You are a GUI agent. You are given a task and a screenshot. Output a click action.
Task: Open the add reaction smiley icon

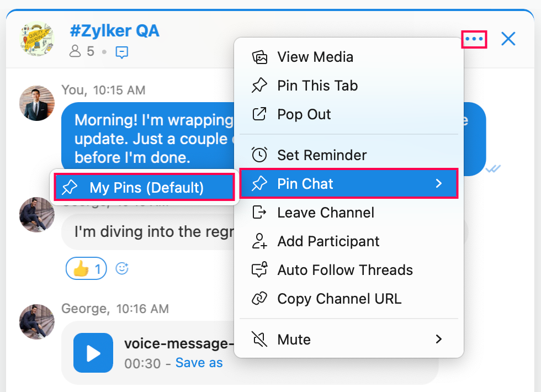pyautogui.click(x=122, y=269)
